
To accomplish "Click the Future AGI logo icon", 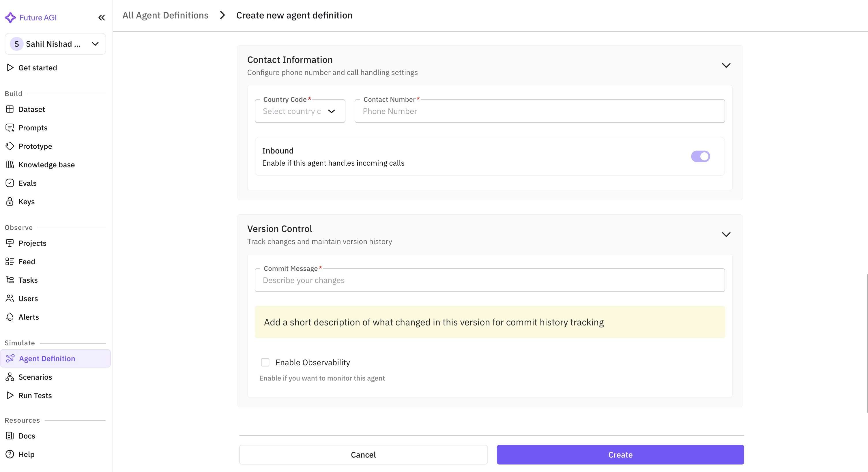I will (x=10, y=18).
